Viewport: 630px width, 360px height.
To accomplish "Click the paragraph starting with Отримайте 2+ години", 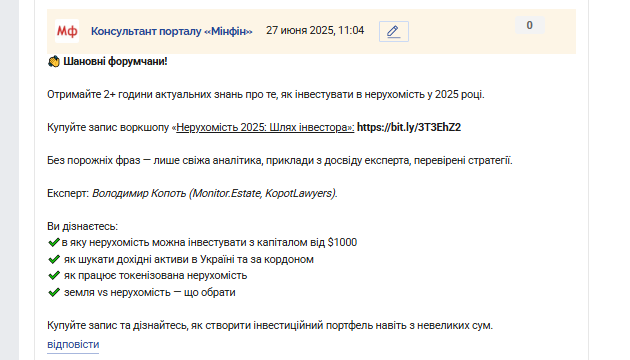I will [x=266, y=94].
